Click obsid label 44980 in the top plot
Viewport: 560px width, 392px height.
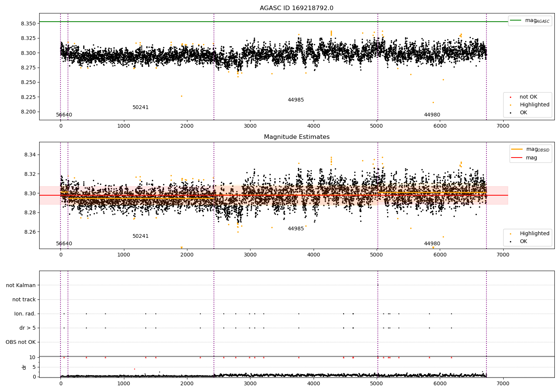432,115
